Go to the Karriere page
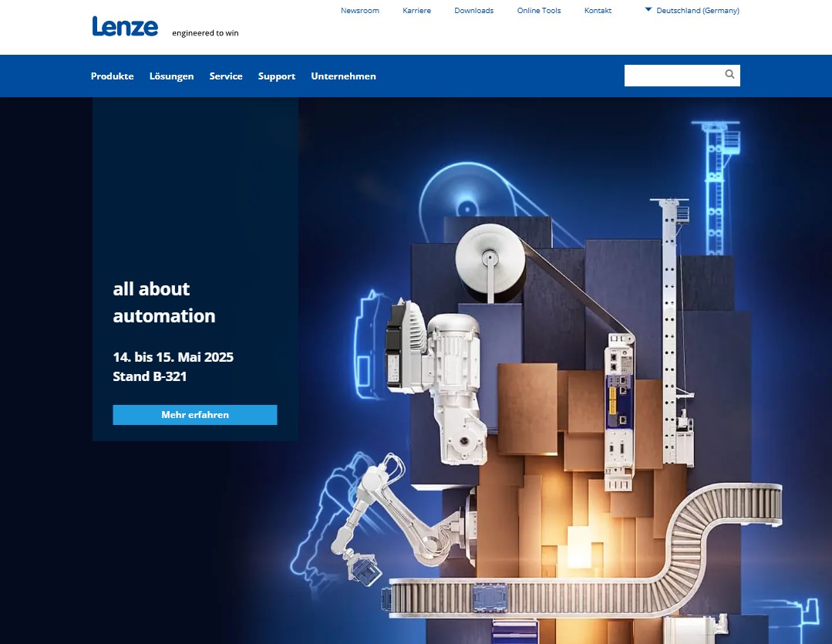This screenshot has height=644, width=832. 416,11
